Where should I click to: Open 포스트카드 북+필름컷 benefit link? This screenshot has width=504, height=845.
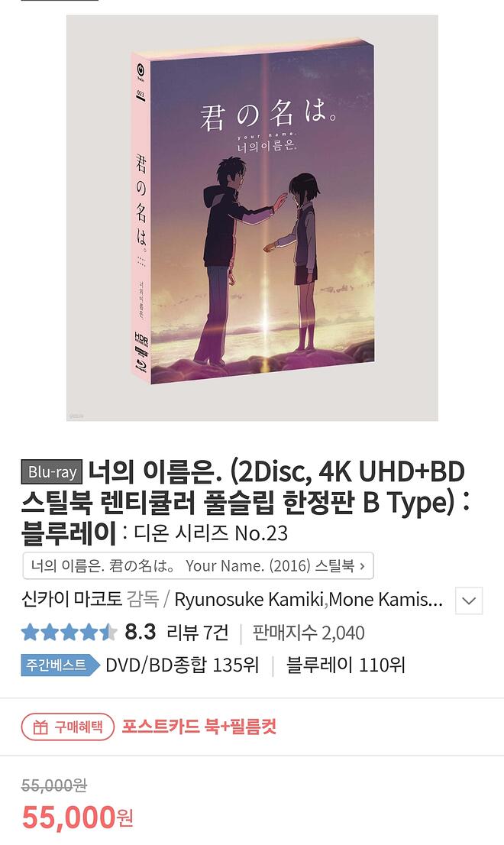[x=199, y=727]
